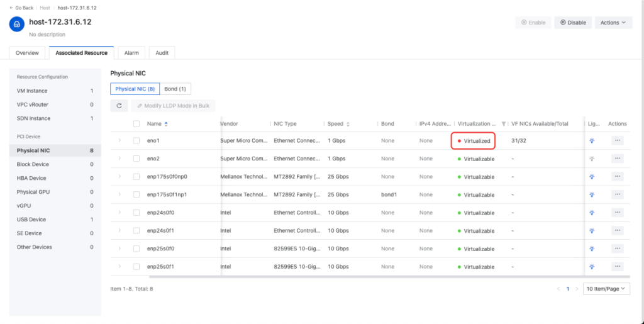Select the checkbox for the eno1 row
Image resolution: width=644 pixels, height=324 pixels.
point(136,141)
